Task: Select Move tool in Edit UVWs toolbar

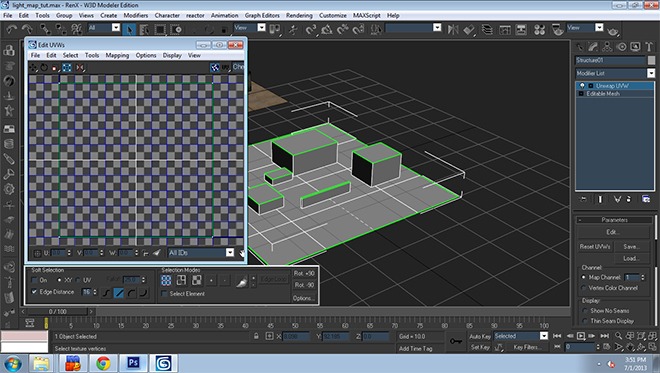Action: [x=33, y=67]
